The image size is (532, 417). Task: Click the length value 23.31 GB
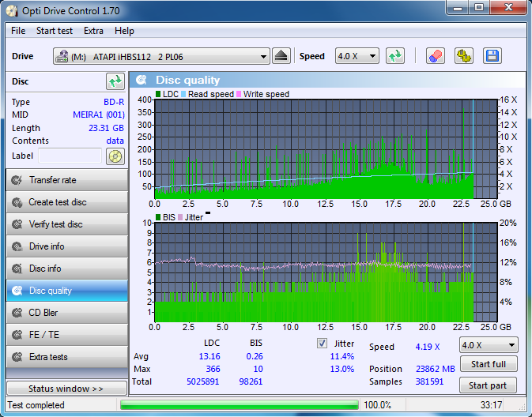coord(106,128)
